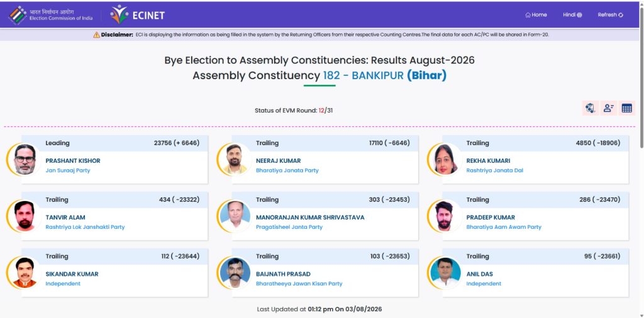This screenshot has height=318, width=644.
Task: Open the round-wise results icon
Action: click(x=590, y=108)
